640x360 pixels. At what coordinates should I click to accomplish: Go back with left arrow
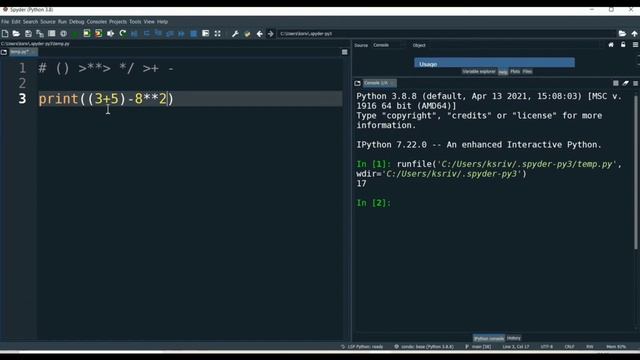[x=260, y=34]
